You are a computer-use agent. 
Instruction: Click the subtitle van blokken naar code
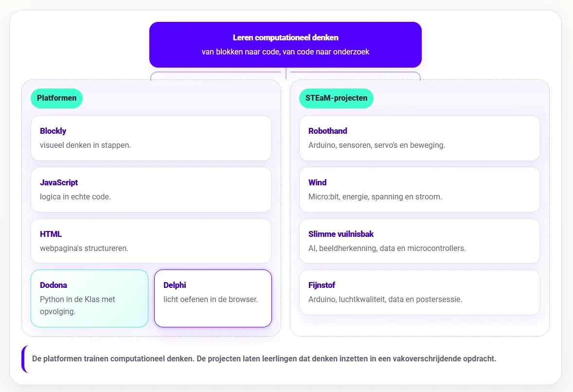pos(286,52)
